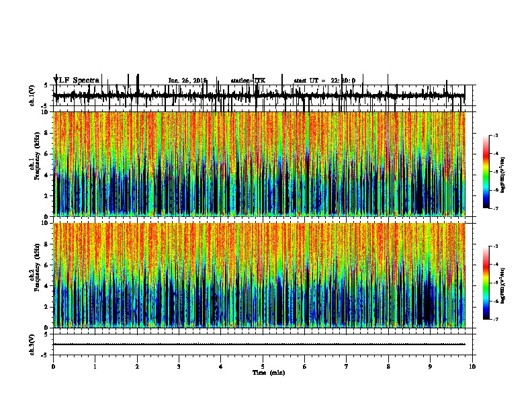Select the "Jan. 26, 2018" date text
The image size is (532, 411).
pyautogui.click(x=187, y=81)
